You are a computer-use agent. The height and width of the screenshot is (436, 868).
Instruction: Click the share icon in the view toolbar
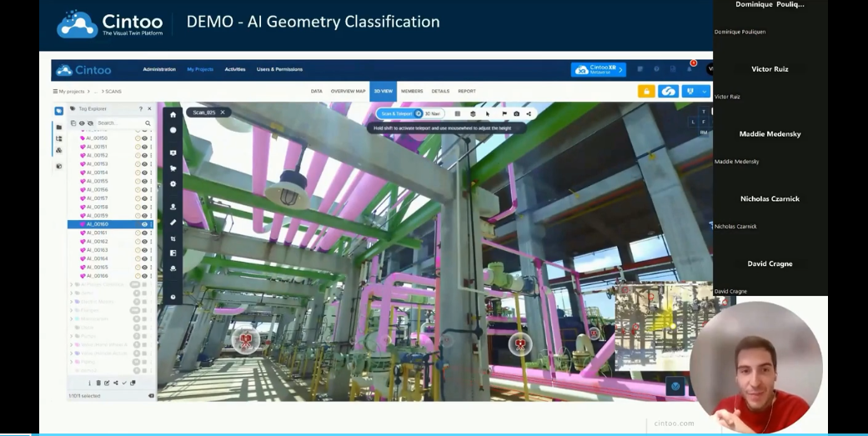tap(529, 113)
